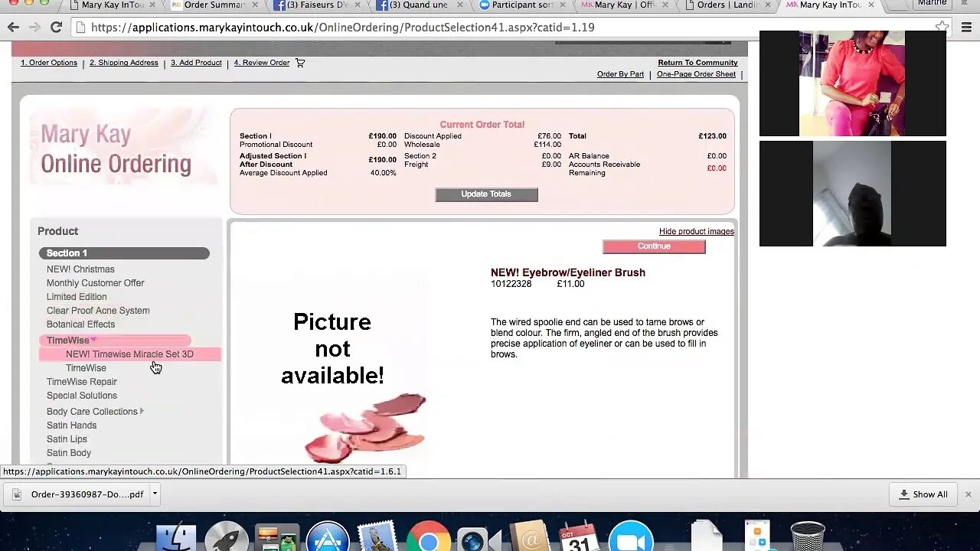Screen dimensions: 980x551
Task: Open the blank document icon in dock
Action: click(x=706, y=537)
